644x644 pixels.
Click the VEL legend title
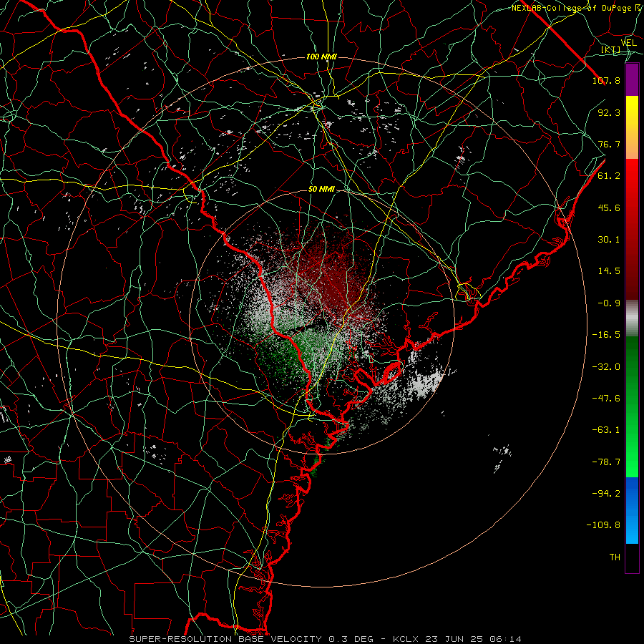[629, 43]
